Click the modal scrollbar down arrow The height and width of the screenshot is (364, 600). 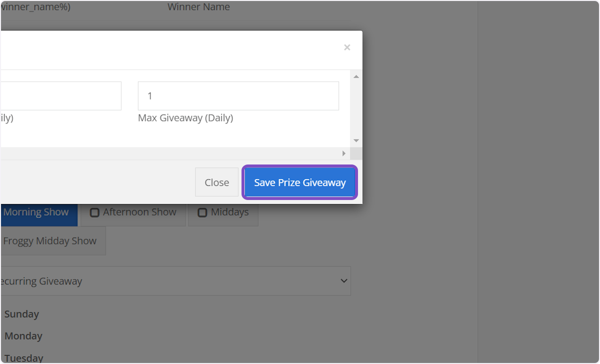(355, 140)
